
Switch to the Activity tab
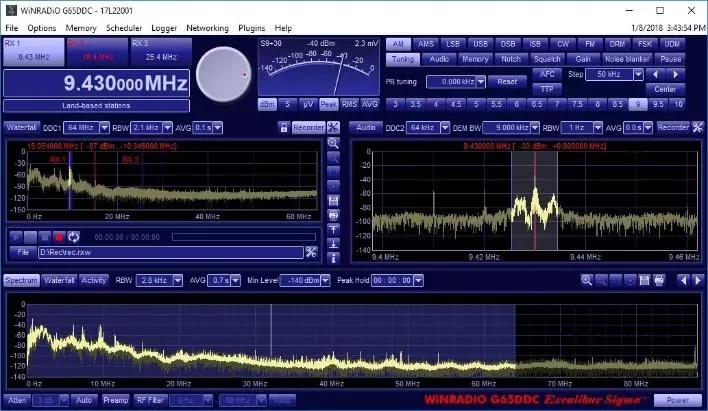[94, 280]
